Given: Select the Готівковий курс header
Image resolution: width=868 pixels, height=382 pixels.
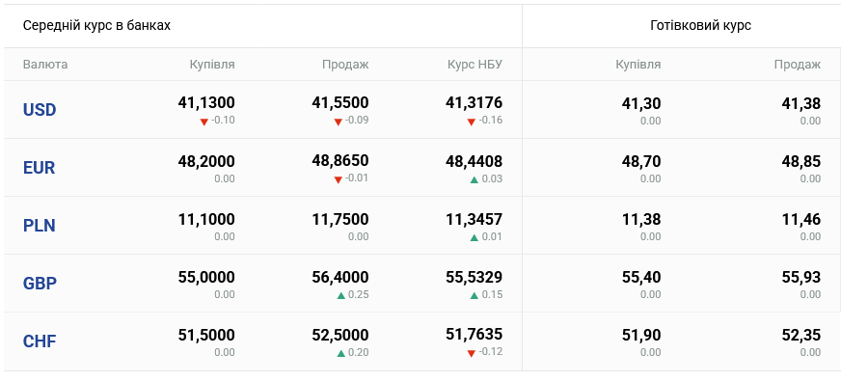Looking at the screenshot, I should pos(700,25).
